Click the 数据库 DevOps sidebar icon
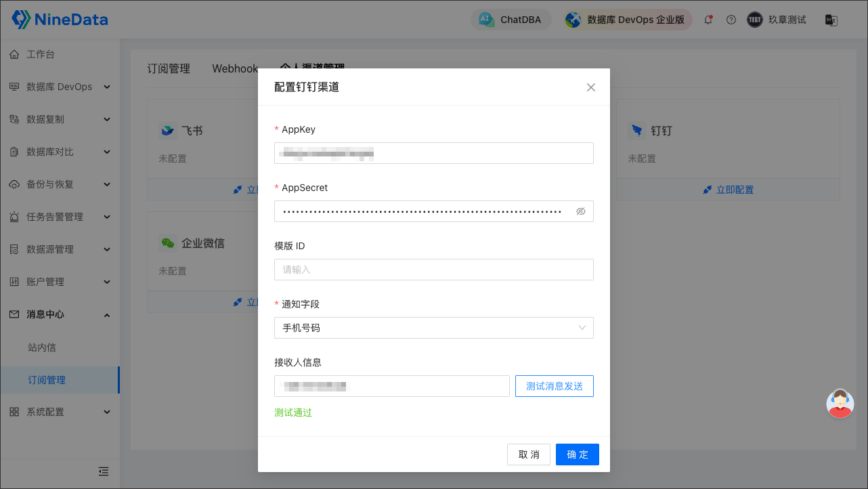Viewport: 868px width, 489px height. tap(14, 87)
